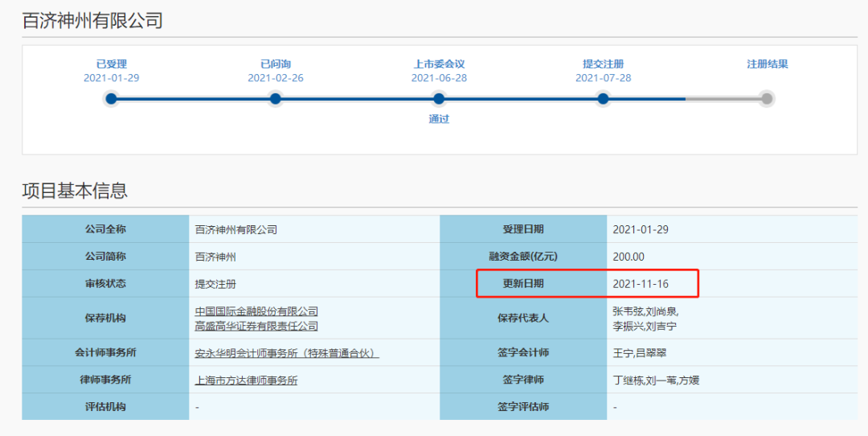
Task: Click the 更新日期 header cell
Action: coord(523,284)
